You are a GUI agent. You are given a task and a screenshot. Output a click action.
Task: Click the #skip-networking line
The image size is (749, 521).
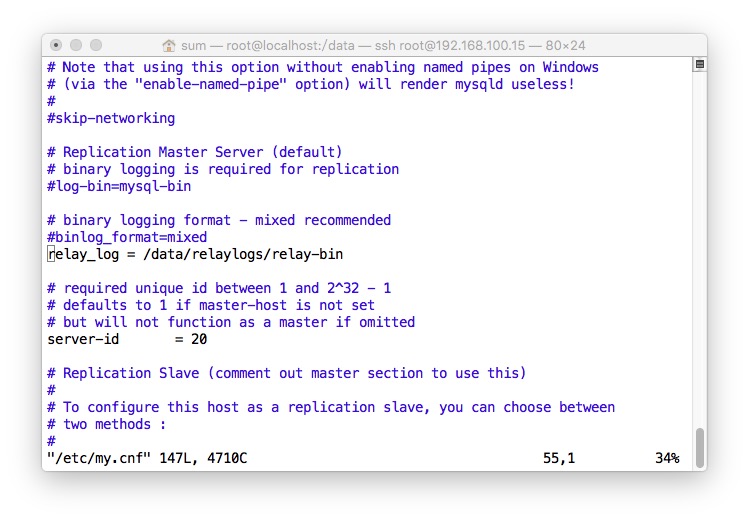111,118
